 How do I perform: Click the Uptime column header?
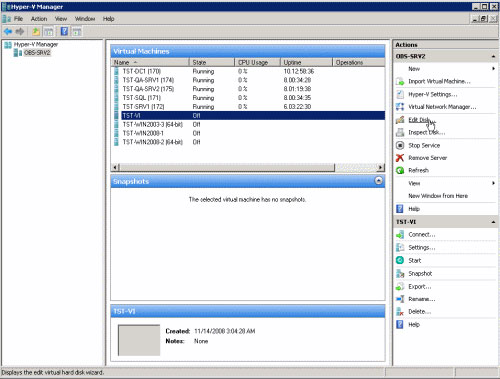point(307,62)
